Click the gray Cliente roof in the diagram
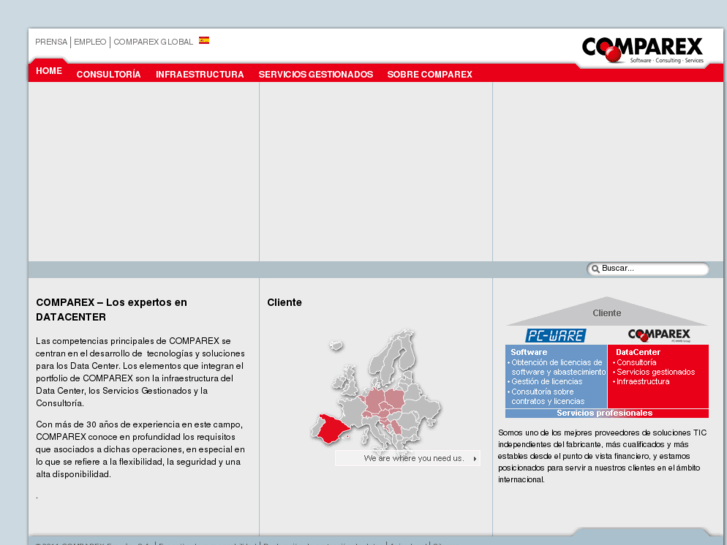The image size is (727, 545). pyautogui.click(x=606, y=312)
